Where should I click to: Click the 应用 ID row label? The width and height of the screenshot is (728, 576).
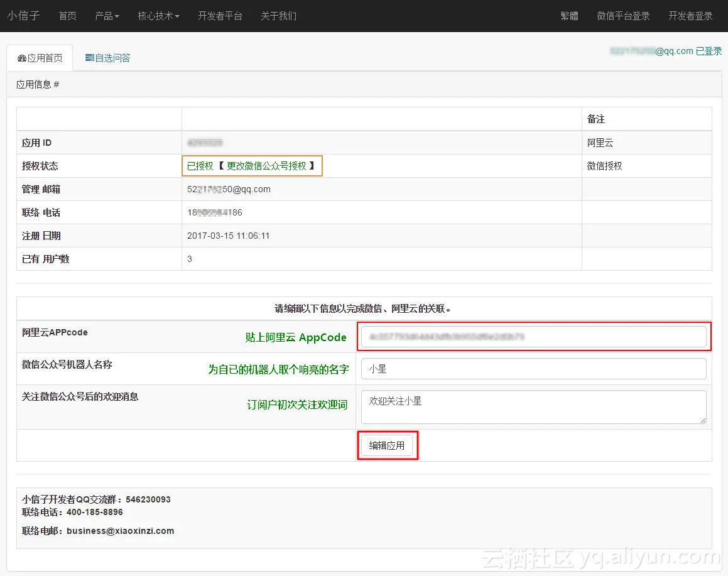pos(36,143)
